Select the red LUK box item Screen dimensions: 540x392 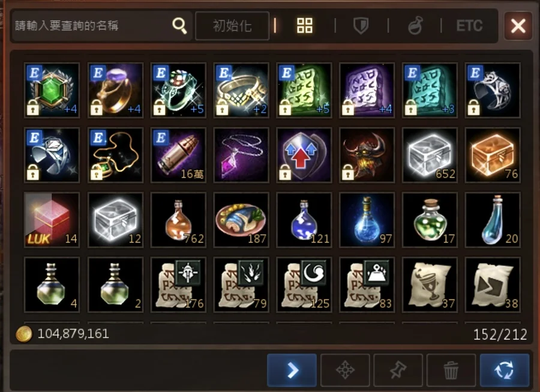(x=52, y=220)
